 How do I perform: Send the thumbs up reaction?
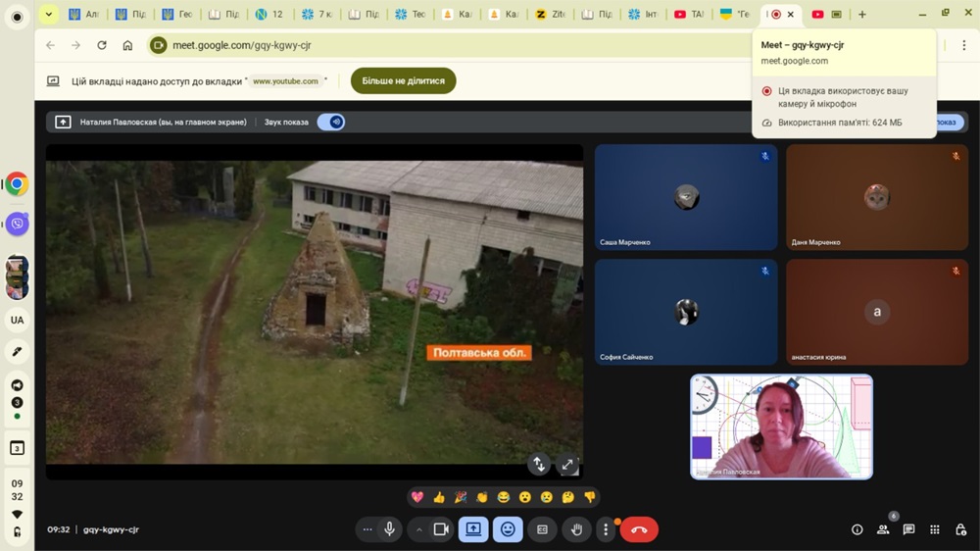[439, 497]
